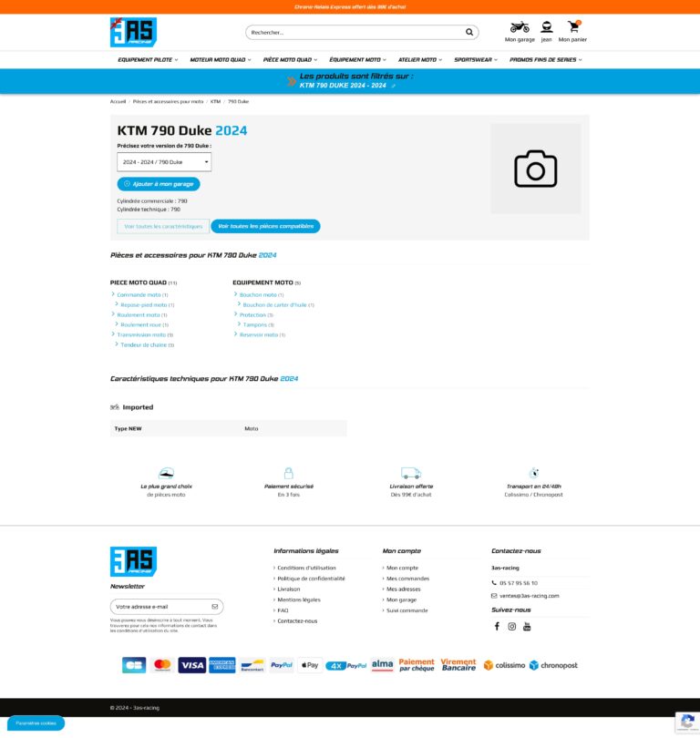The width and height of the screenshot is (700, 738).
Task: Expand the EQUIPEMENT PILOTE menu
Action: tap(148, 60)
